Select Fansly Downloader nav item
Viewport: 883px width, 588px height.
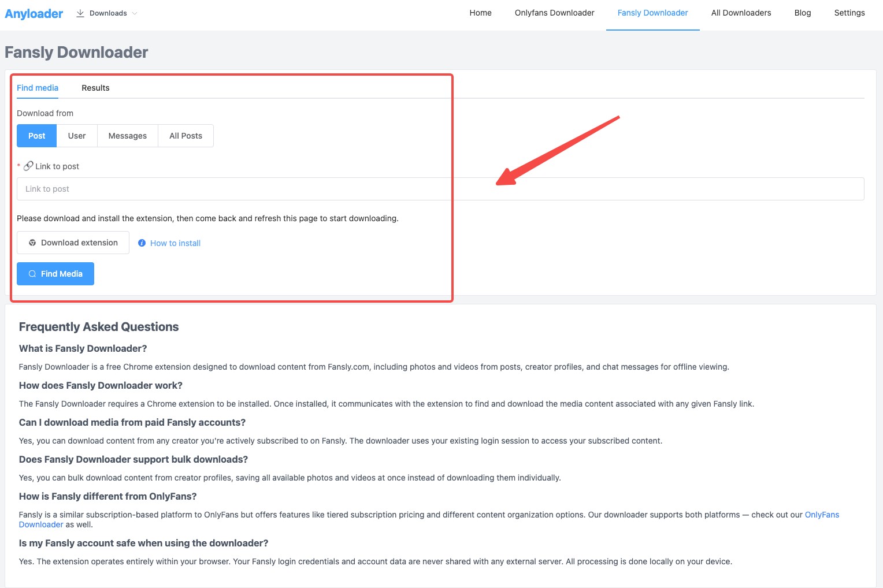click(652, 13)
